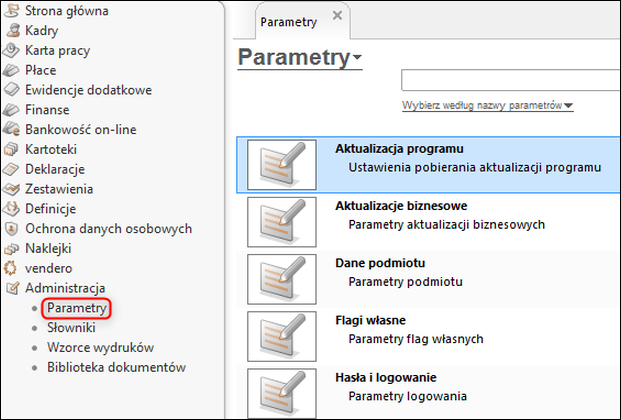The height and width of the screenshot is (420, 621).
Task: Click the Karta pracy icon
Action: click(11, 50)
